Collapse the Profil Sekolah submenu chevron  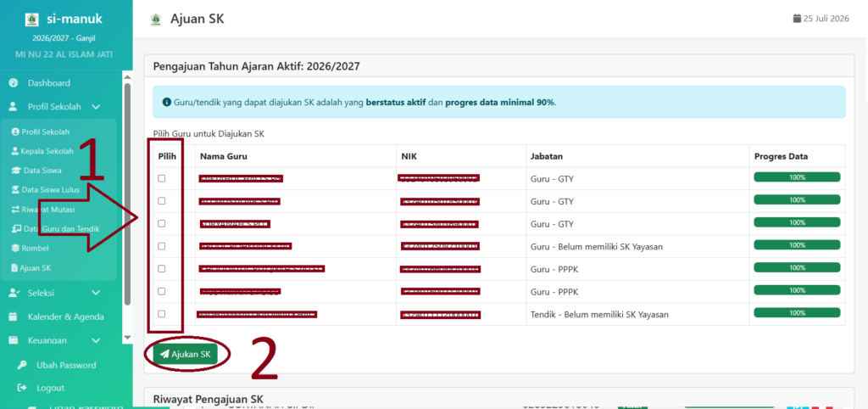pos(96,107)
